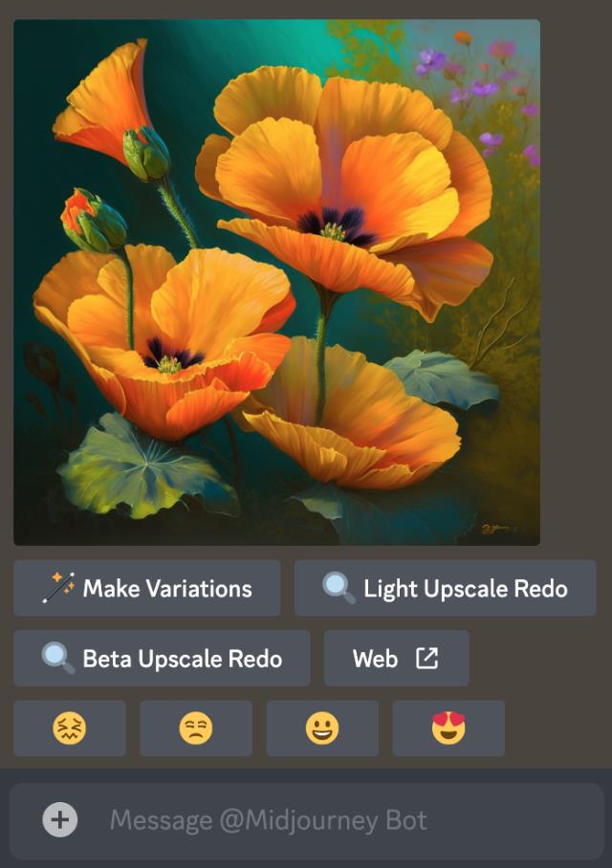Viewport: 612px width, 868px height.
Task: Click the external link icon next to Web
Action: [427, 659]
